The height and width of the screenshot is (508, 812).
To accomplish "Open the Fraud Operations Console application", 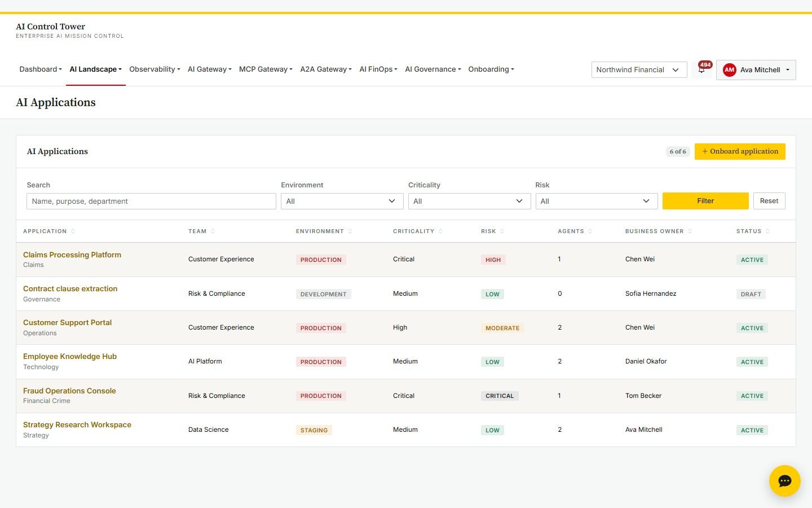I will click(69, 391).
